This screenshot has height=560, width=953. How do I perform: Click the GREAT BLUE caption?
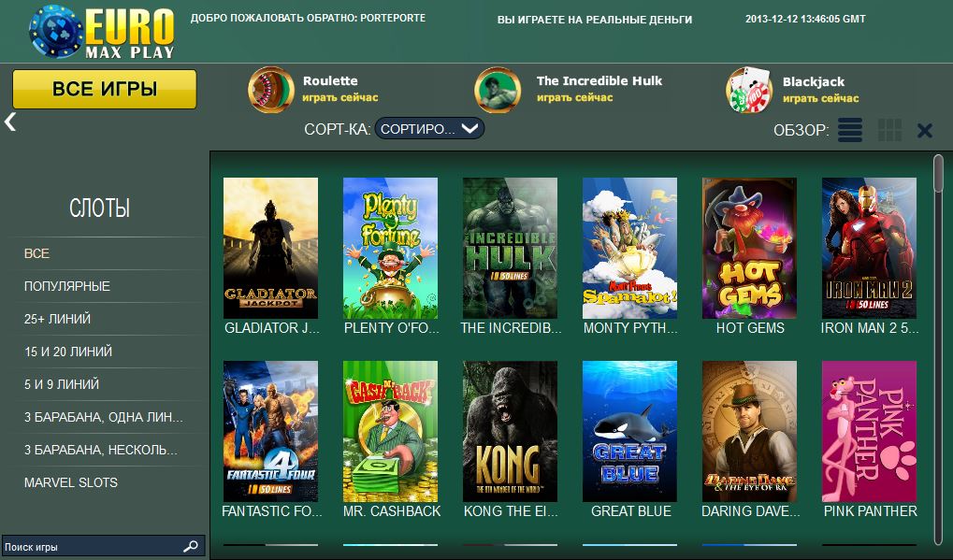coord(631,511)
